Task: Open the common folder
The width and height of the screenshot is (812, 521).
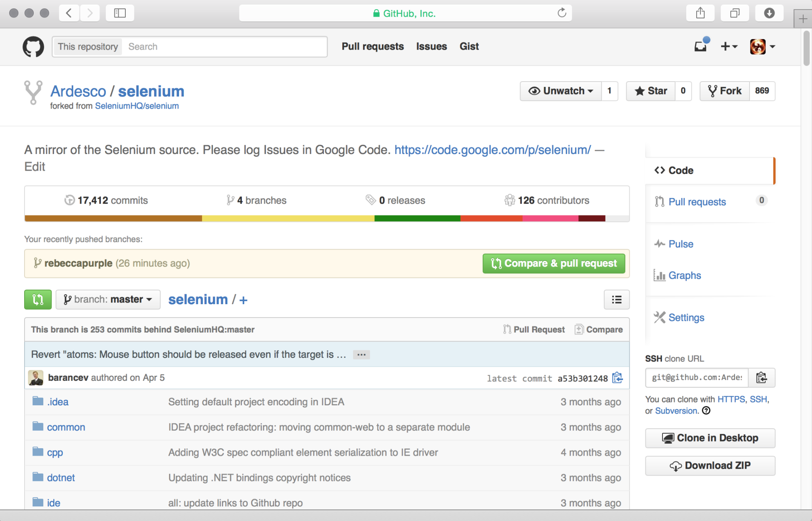Action: click(x=66, y=427)
